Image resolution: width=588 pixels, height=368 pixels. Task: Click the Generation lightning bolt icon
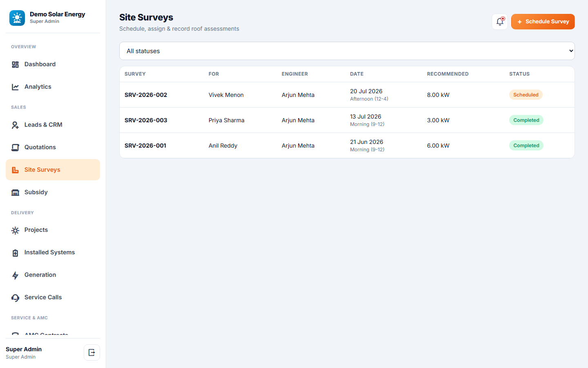(15, 276)
